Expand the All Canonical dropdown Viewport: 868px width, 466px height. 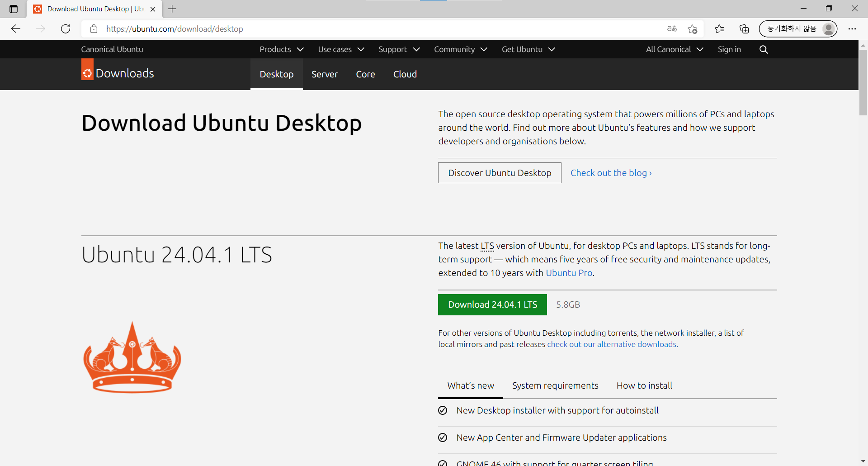(675, 49)
